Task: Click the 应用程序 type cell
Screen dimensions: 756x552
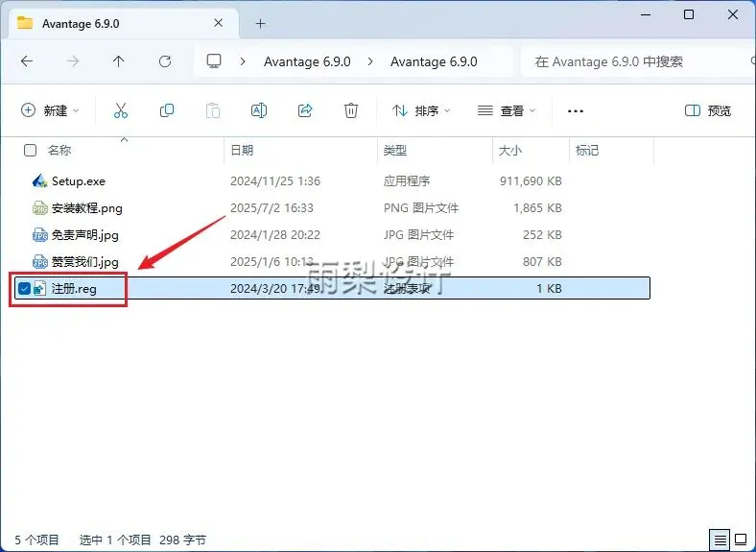Action: tap(407, 181)
